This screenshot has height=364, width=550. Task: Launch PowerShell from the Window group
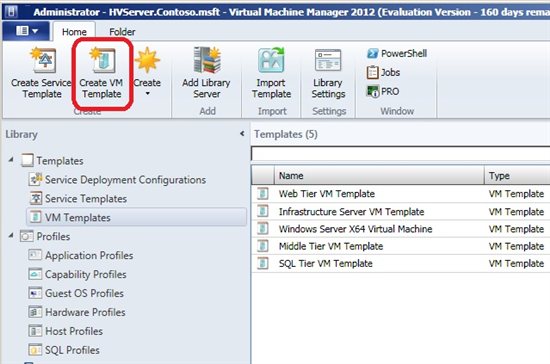pyautogui.click(x=397, y=54)
